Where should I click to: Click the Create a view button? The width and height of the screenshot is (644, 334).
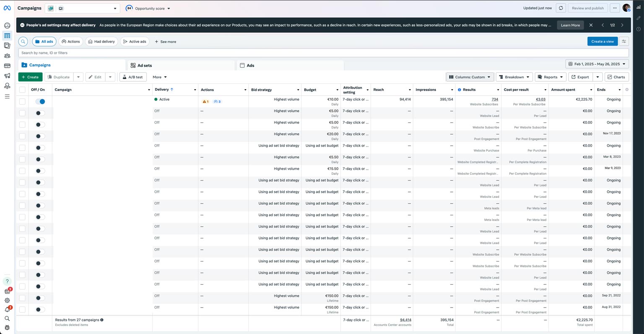tap(602, 41)
